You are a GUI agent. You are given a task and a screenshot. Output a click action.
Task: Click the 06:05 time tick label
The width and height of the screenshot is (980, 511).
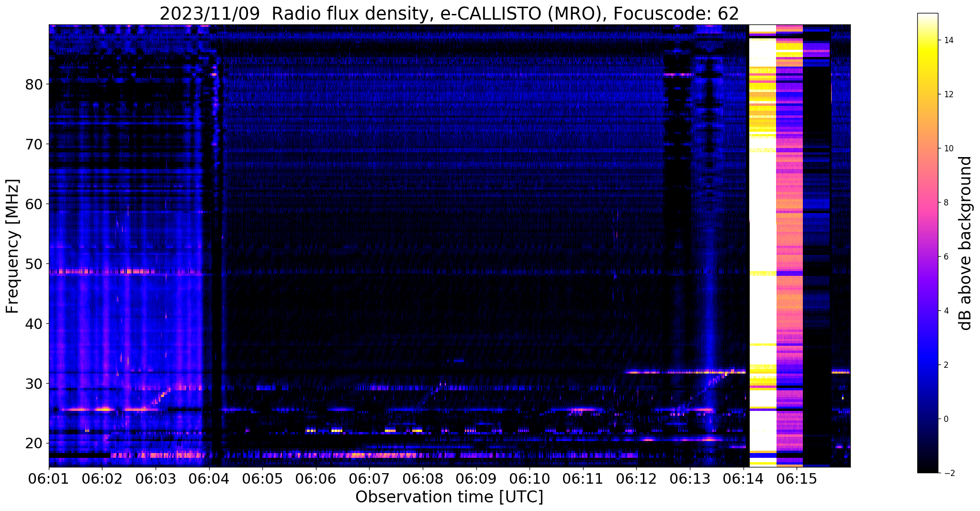point(262,479)
